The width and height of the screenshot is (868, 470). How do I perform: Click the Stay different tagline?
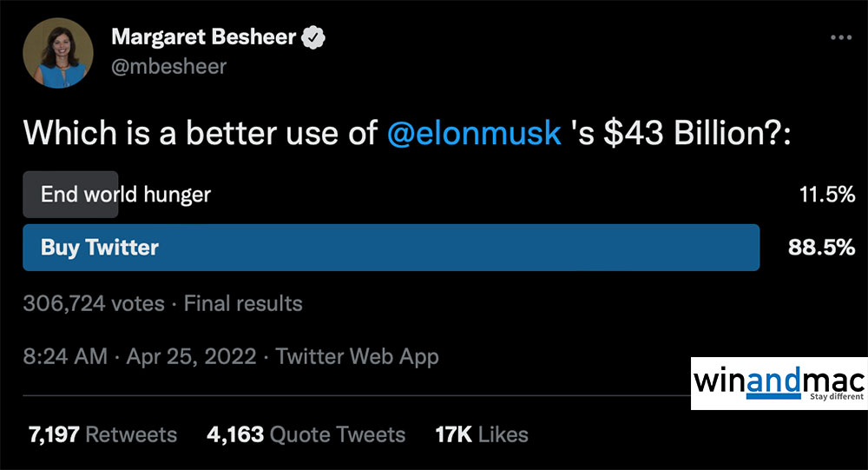coord(837,396)
